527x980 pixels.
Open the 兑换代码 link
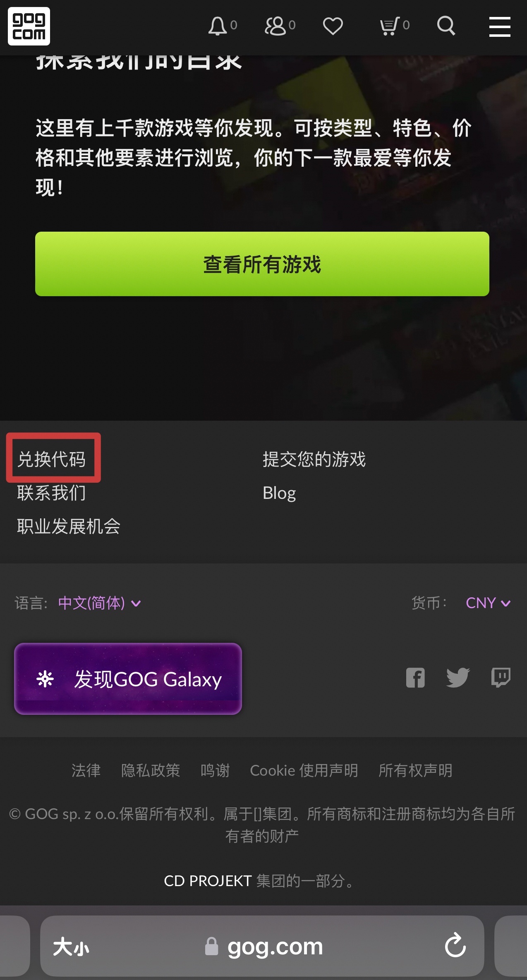click(51, 459)
